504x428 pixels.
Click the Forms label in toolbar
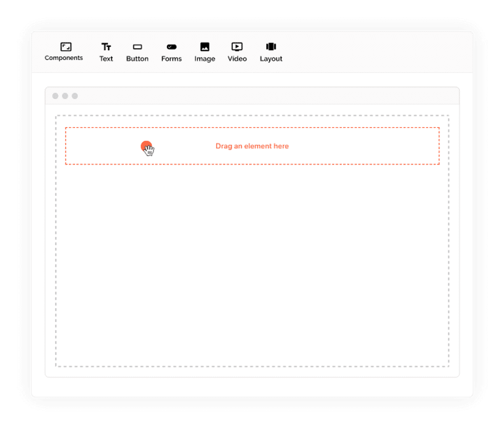click(x=171, y=58)
